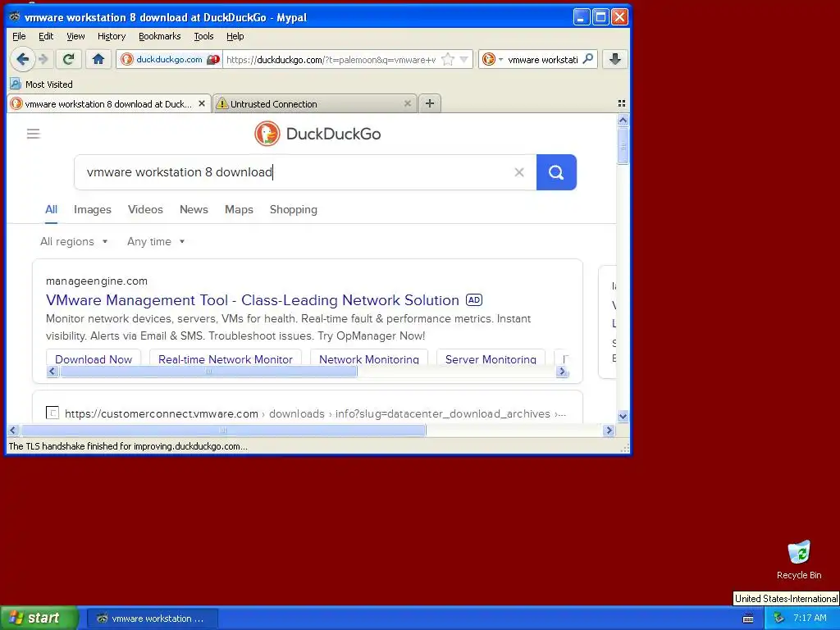Open the Downloads arrow button
This screenshot has height=630, width=840.
point(615,59)
